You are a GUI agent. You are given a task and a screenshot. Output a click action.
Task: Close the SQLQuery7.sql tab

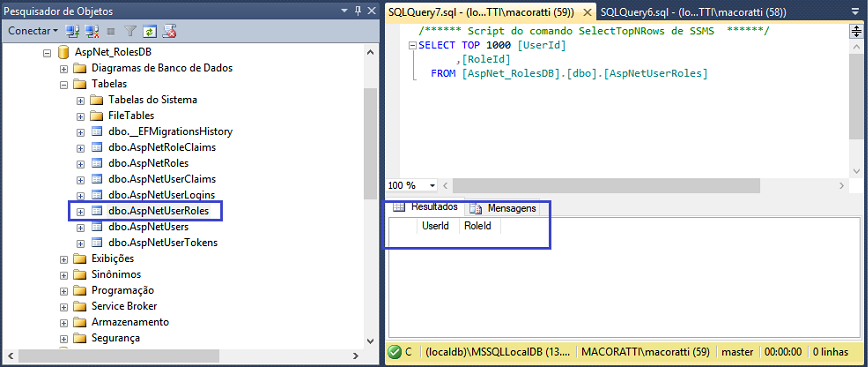pyautogui.click(x=586, y=12)
